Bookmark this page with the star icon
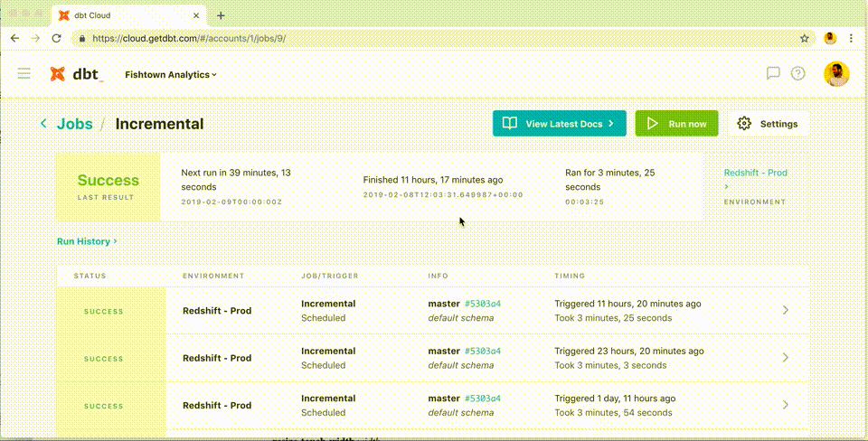This screenshot has height=441, width=868. click(x=805, y=38)
